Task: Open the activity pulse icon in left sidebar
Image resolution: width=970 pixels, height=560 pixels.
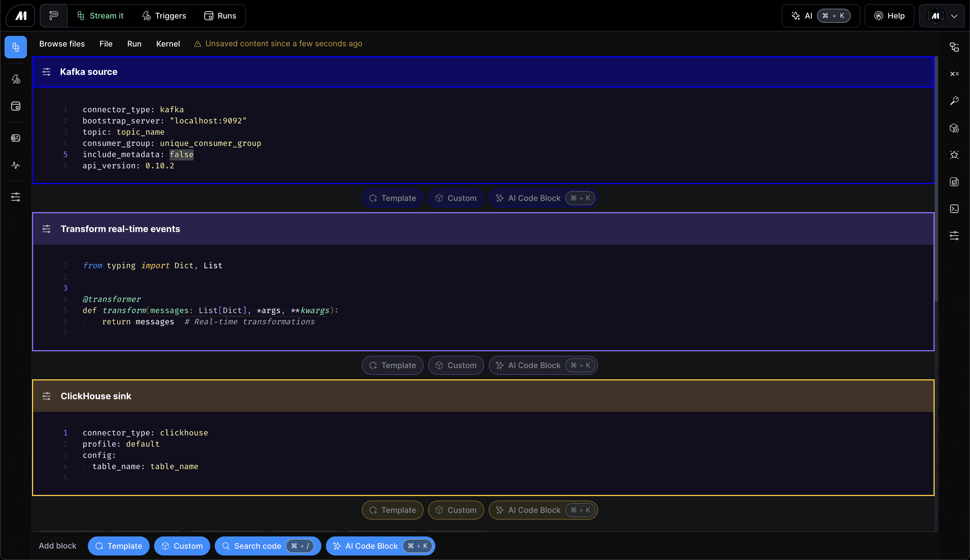Action: click(16, 165)
